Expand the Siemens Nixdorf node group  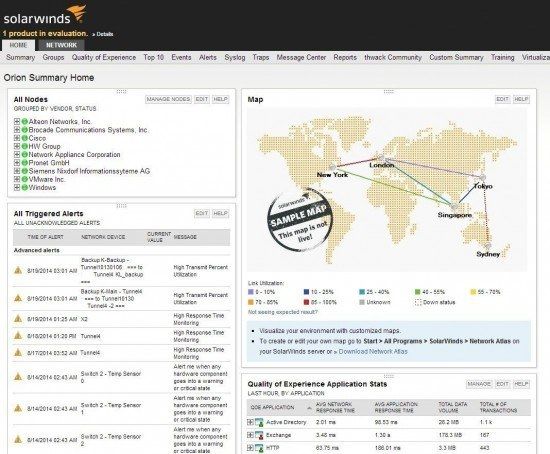coord(16,171)
